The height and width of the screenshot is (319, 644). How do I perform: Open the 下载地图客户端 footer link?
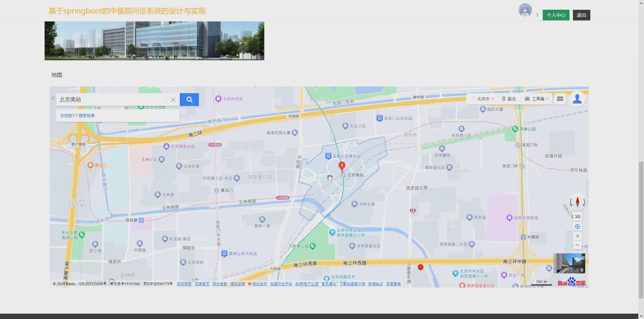point(352,284)
